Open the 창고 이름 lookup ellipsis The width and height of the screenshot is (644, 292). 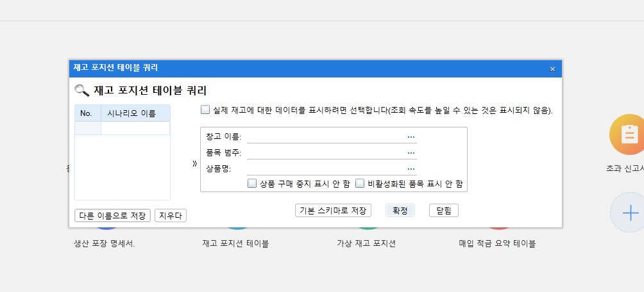pos(411,136)
